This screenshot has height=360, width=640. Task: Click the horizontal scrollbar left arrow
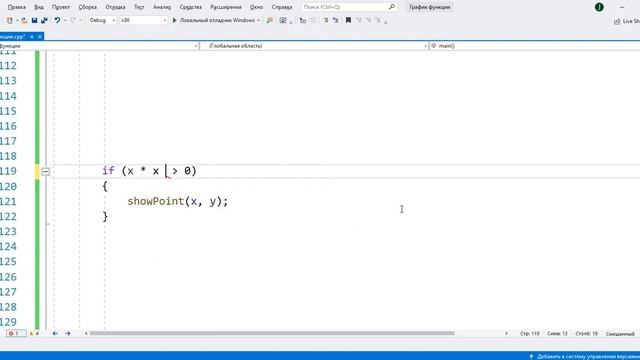coord(86,333)
